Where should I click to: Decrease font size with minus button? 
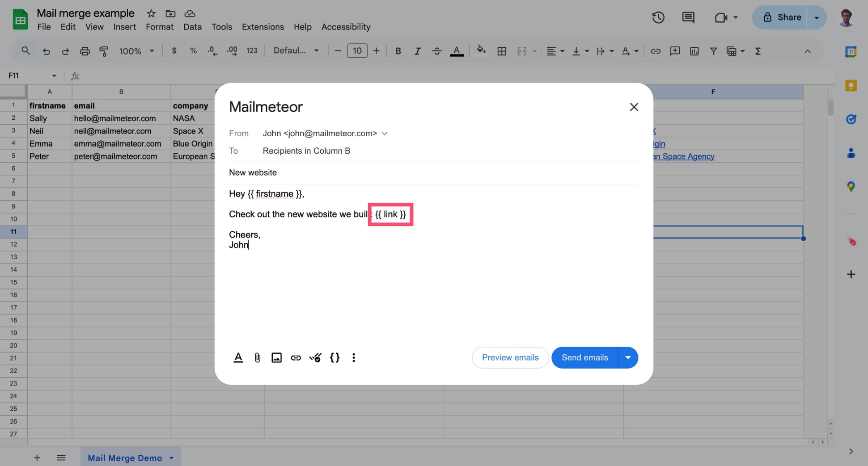click(x=338, y=51)
